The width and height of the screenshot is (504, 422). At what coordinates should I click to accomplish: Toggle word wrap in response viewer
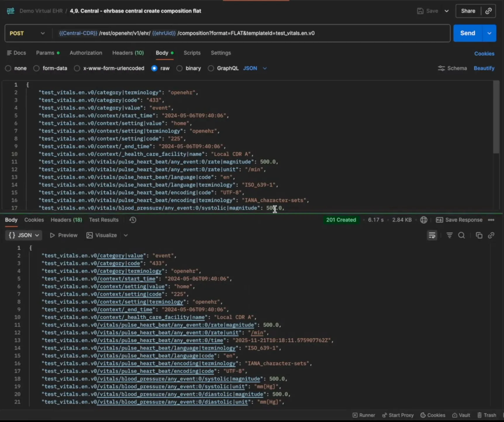432,236
